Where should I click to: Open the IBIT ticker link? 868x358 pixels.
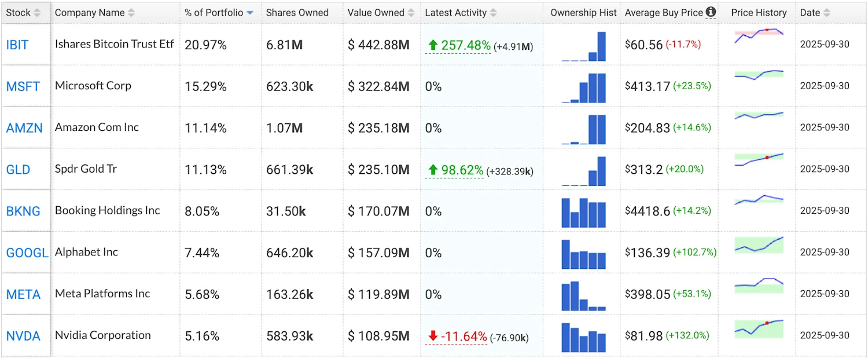click(17, 44)
